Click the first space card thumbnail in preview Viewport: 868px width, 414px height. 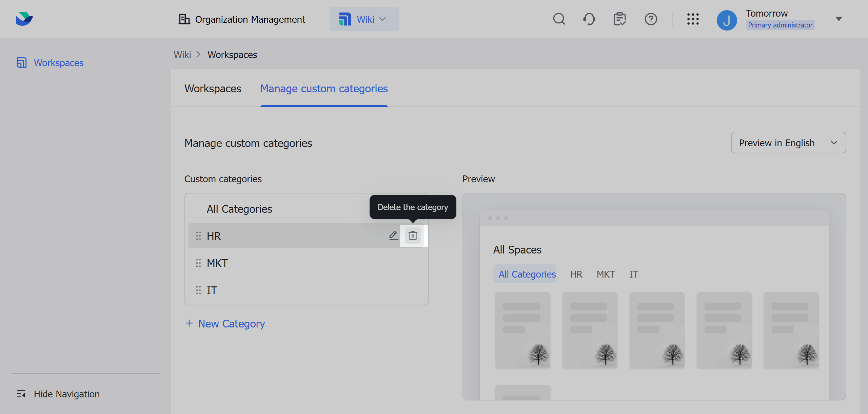tap(522, 330)
